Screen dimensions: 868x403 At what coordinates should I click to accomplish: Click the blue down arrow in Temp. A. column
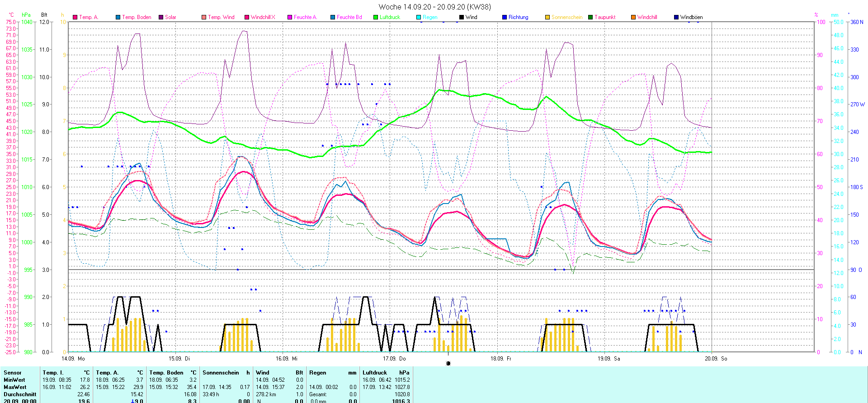(x=132, y=401)
